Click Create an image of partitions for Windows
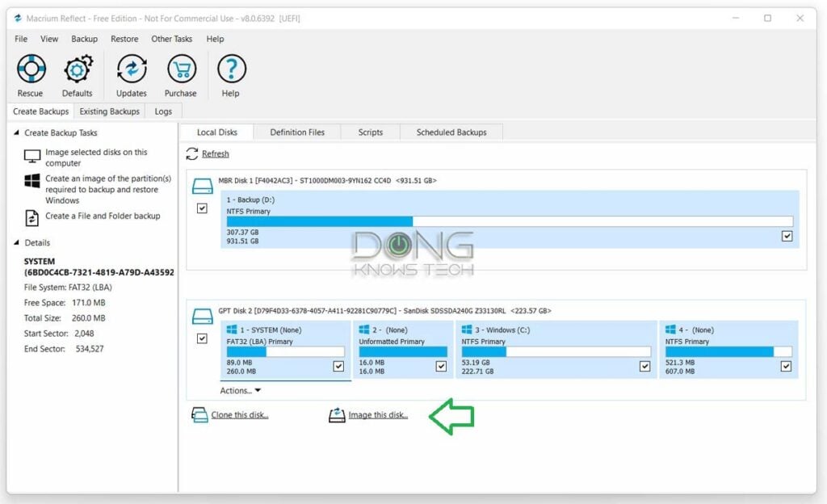Screen dimensions: 827x504 (x=108, y=189)
